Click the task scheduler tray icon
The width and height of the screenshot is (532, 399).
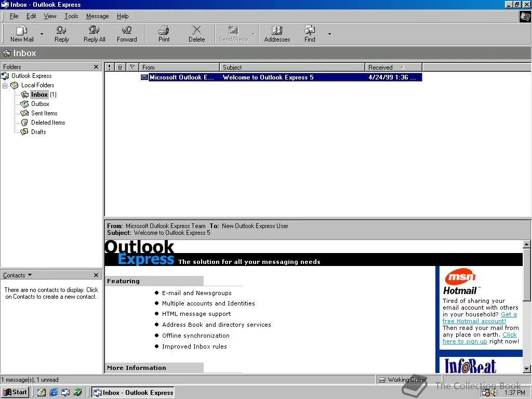click(x=486, y=393)
